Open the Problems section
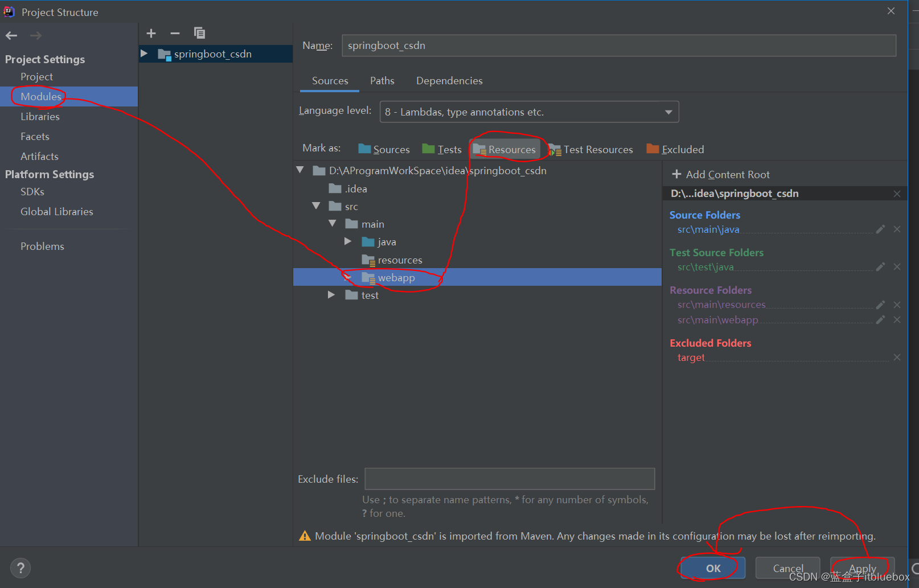This screenshot has width=919, height=588. (42, 246)
